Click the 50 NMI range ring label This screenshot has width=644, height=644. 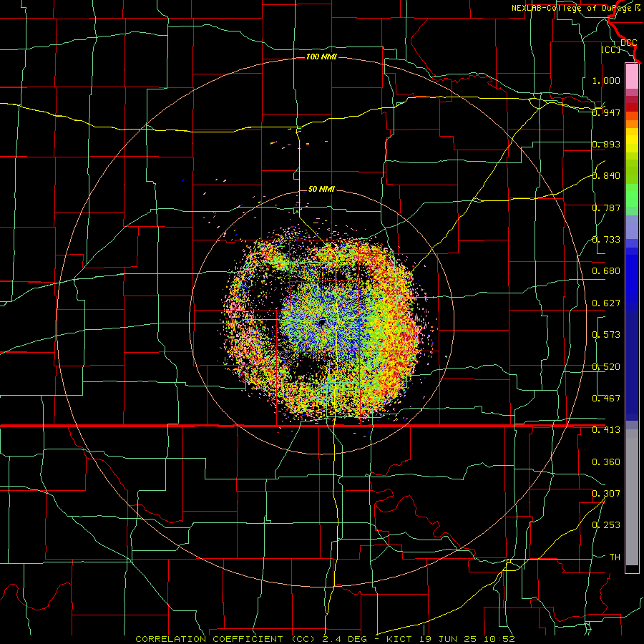[x=321, y=189]
